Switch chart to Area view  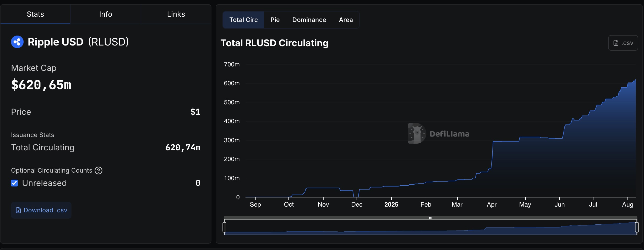click(x=346, y=20)
